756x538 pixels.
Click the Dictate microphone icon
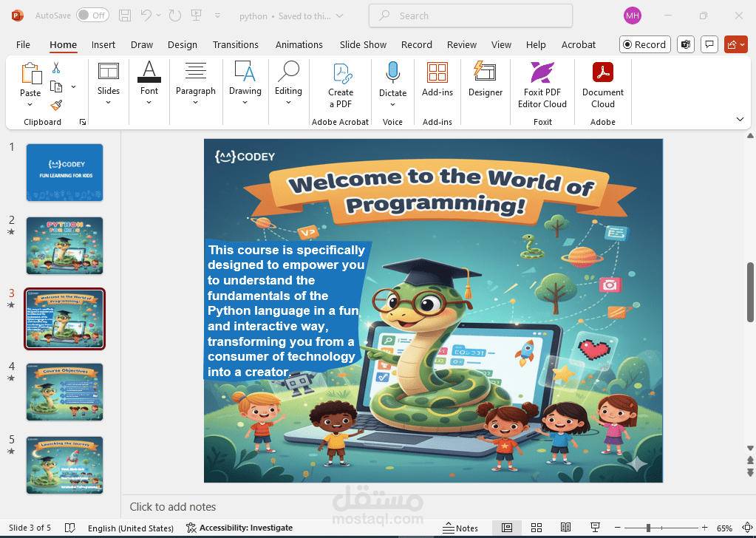coord(392,73)
